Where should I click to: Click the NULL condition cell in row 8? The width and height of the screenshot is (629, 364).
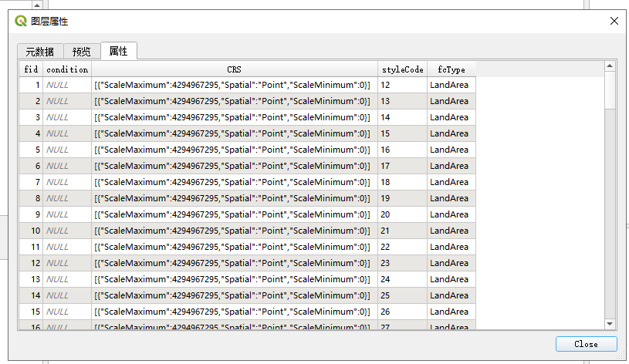(x=67, y=198)
